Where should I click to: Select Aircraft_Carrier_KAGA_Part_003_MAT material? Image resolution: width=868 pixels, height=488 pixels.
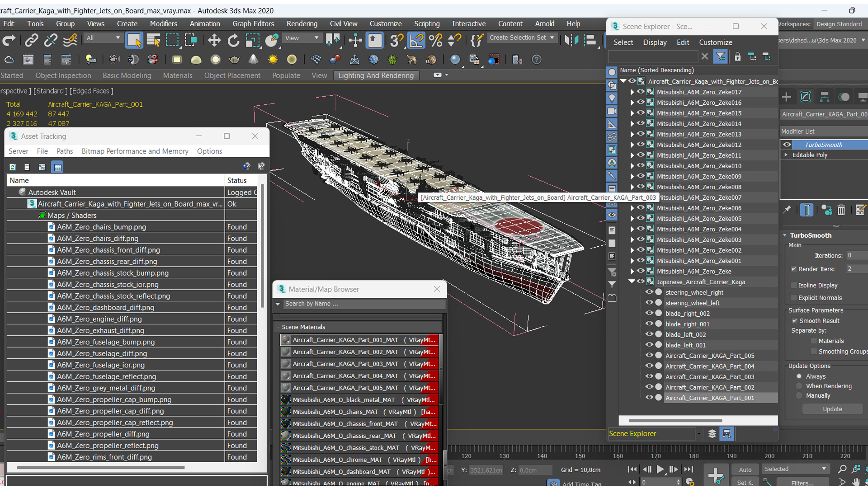[x=359, y=364]
